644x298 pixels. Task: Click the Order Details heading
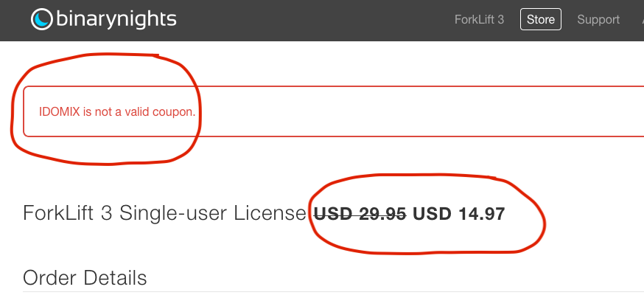[85, 278]
